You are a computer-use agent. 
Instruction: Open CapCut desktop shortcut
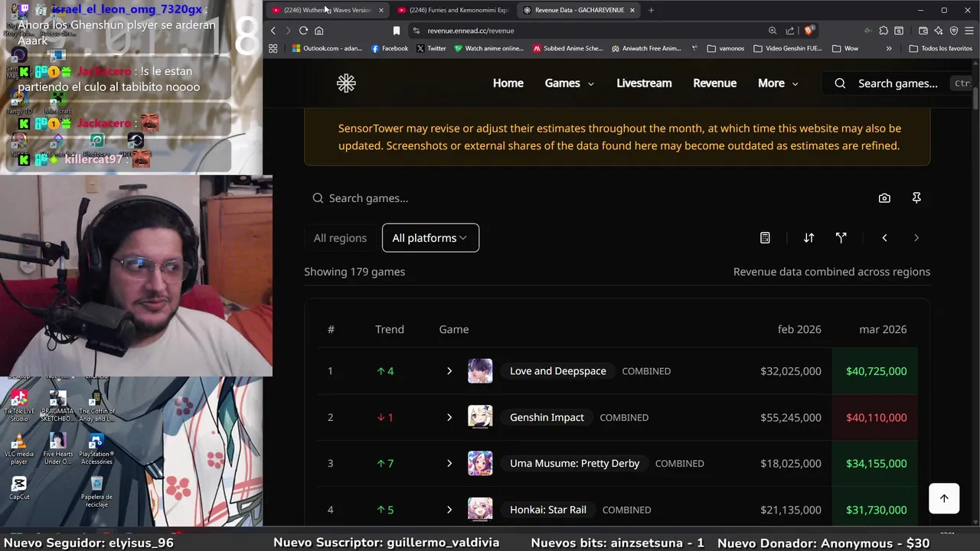click(x=19, y=487)
